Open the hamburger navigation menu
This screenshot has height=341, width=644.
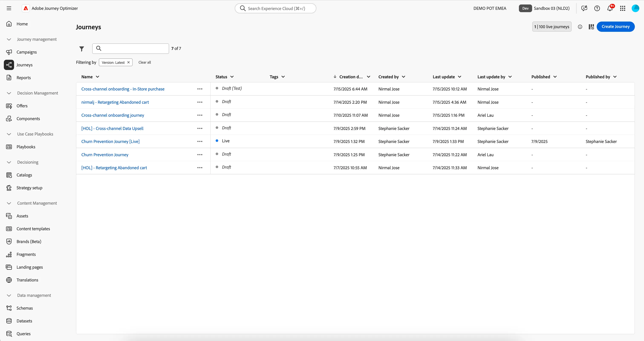click(x=9, y=8)
